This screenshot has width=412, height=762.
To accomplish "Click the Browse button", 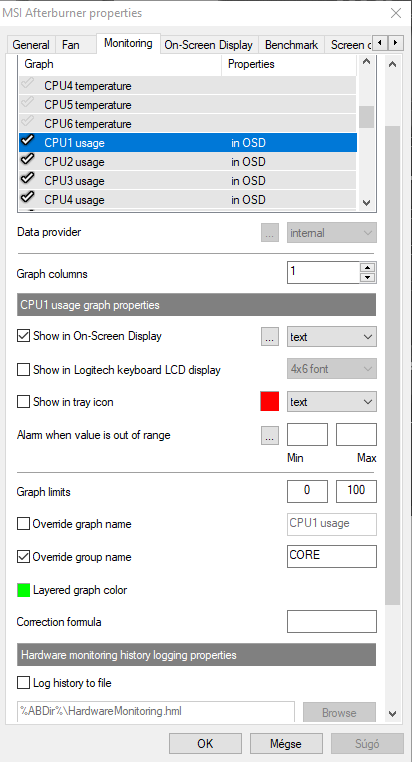I will [339, 712].
